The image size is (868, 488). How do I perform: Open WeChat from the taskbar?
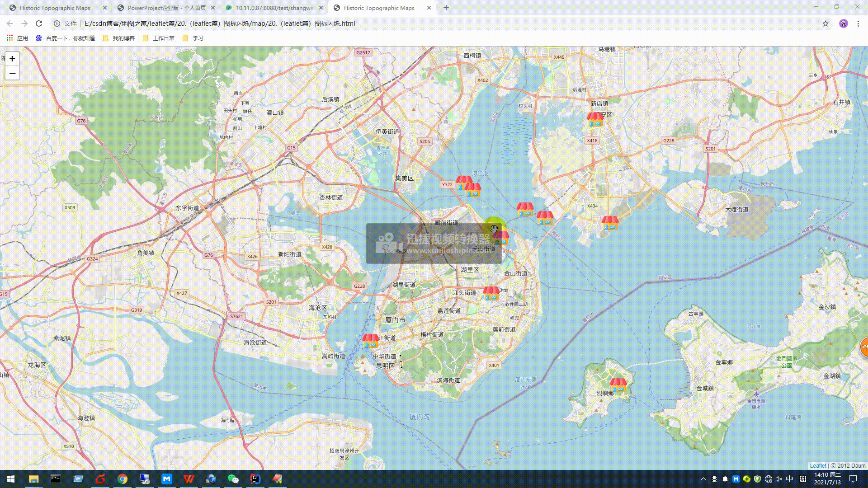tap(233, 479)
